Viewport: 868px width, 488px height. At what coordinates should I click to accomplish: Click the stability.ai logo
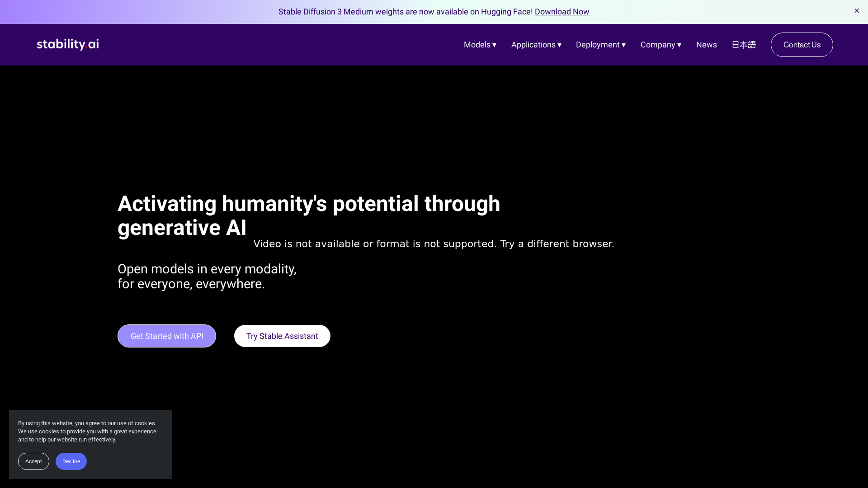67,44
